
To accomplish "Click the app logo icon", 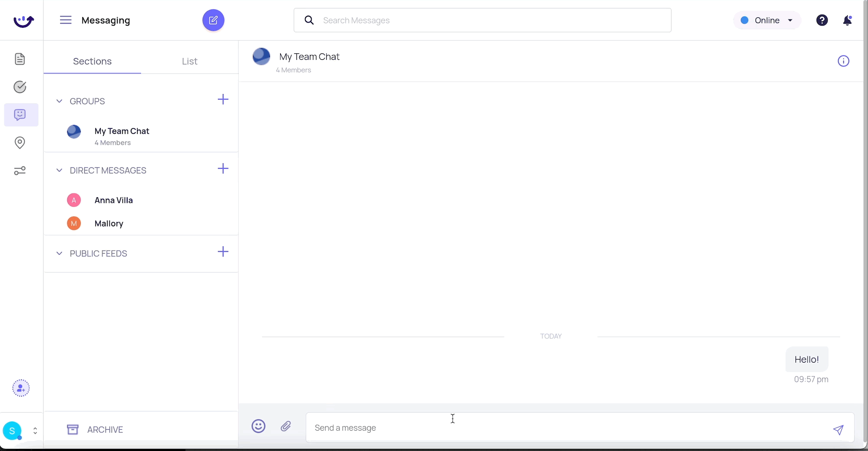I will tap(23, 21).
